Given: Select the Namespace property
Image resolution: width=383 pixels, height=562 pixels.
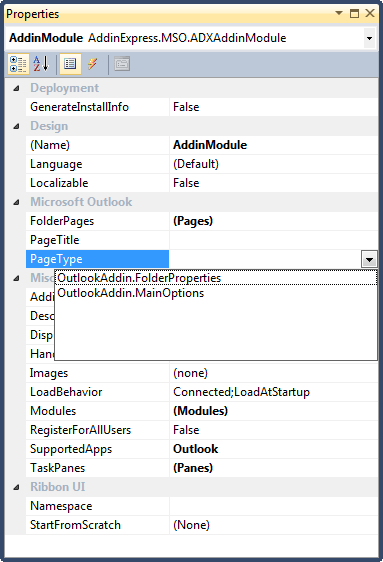Looking at the screenshot, I should click(97, 506).
